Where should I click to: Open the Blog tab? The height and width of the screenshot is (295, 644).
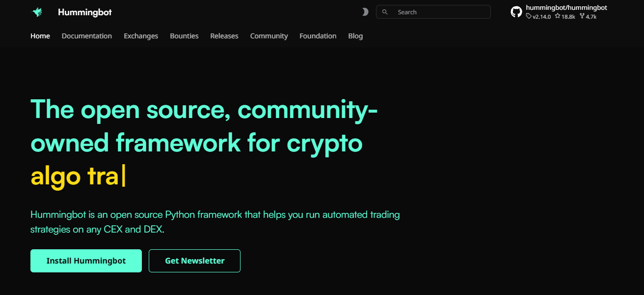(x=355, y=36)
